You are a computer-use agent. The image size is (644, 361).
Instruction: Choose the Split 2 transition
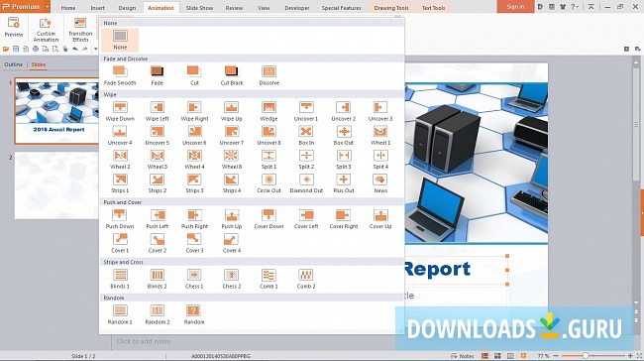click(306, 159)
